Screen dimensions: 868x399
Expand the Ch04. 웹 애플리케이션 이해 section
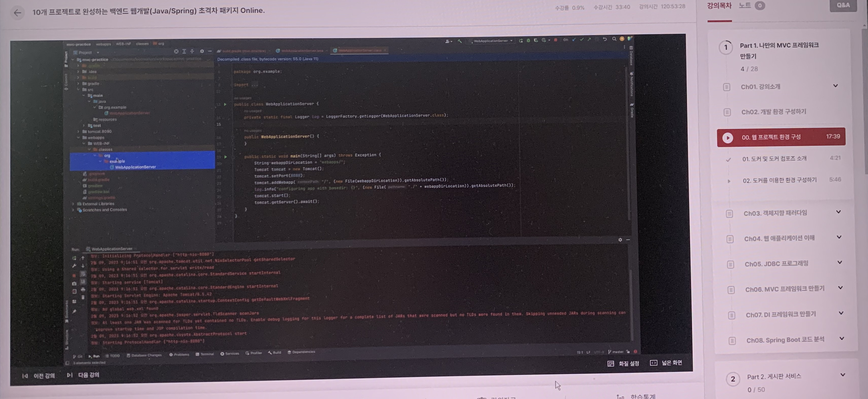[839, 237]
